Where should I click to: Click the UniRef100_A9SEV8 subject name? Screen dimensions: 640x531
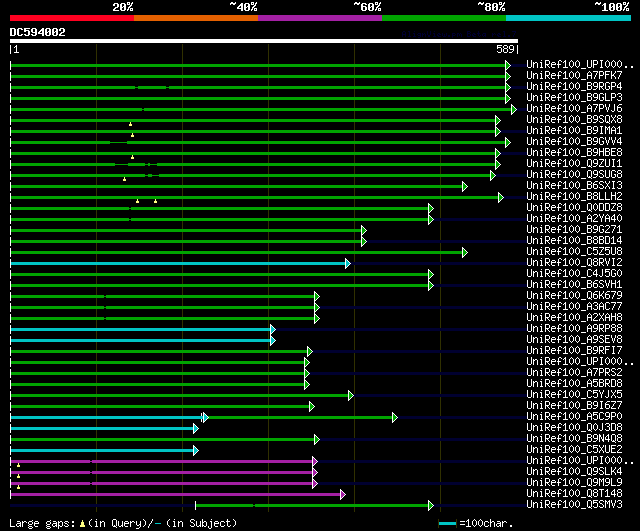click(x=574, y=340)
